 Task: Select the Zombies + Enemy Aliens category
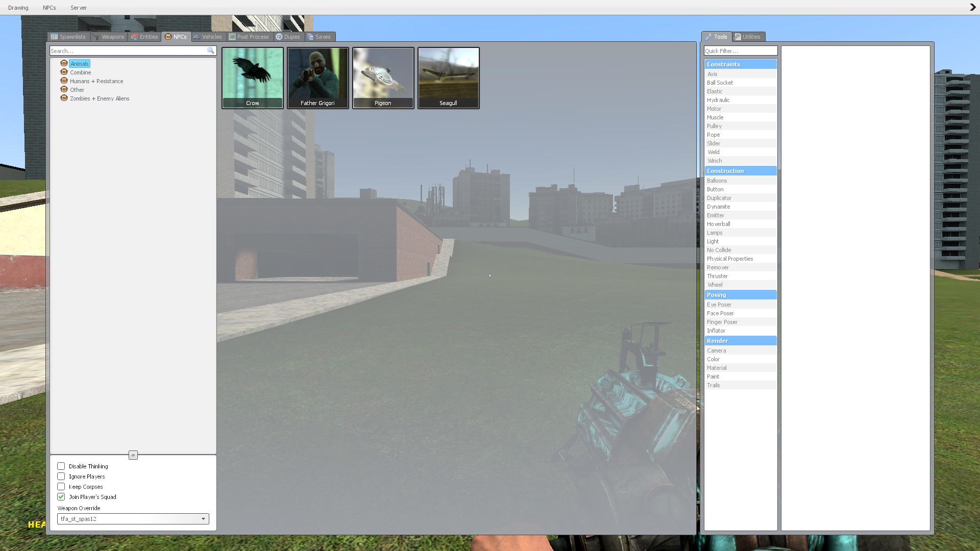[100, 98]
